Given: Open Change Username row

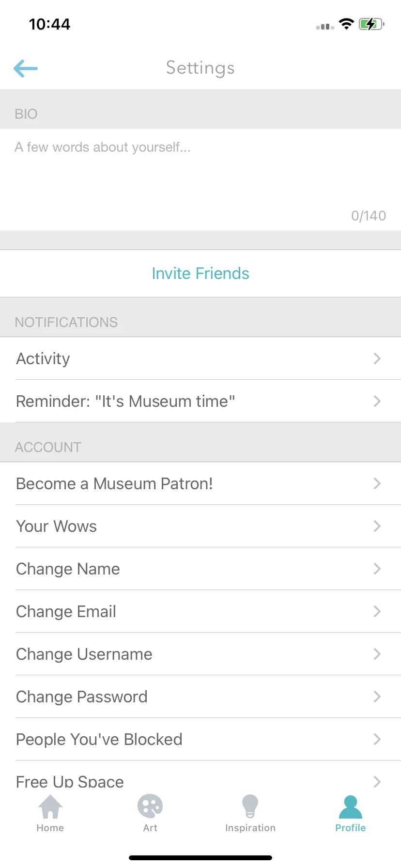Looking at the screenshot, I should click(x=200, y=654).
